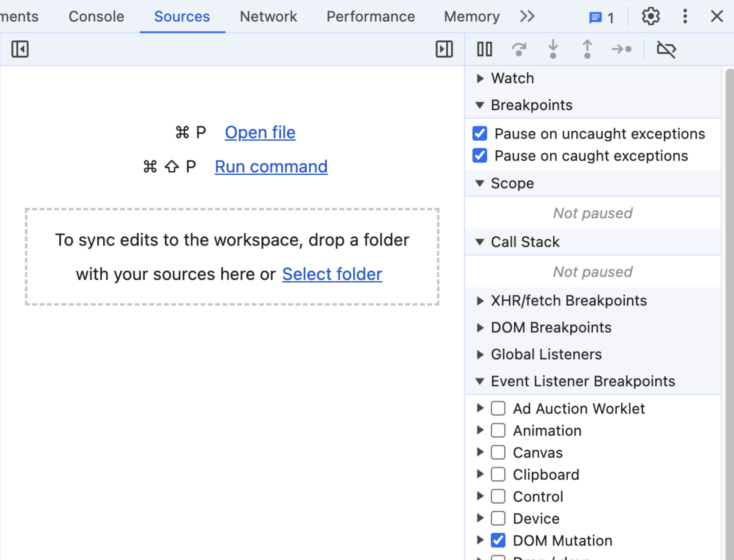Open the issues message counter
734x560 pixels.
tap(601, 17)
